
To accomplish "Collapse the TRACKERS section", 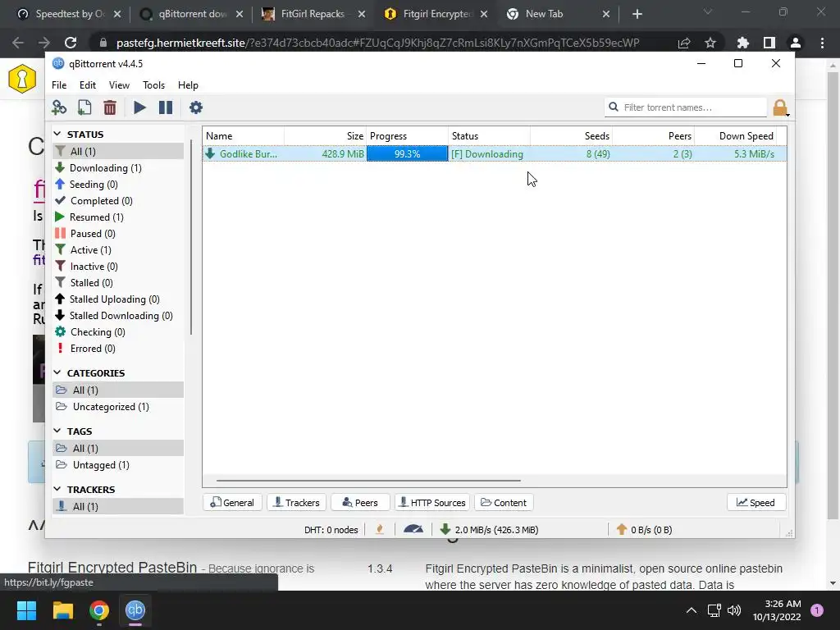I will click(x=58, y=489).
